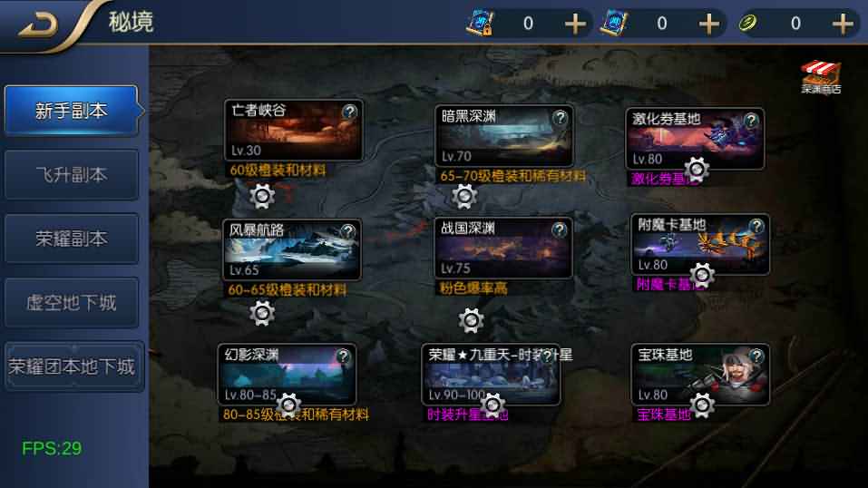Click the question mark on 附魔卡基地
This screenshot has width=868, height=488.
(756, 226)
